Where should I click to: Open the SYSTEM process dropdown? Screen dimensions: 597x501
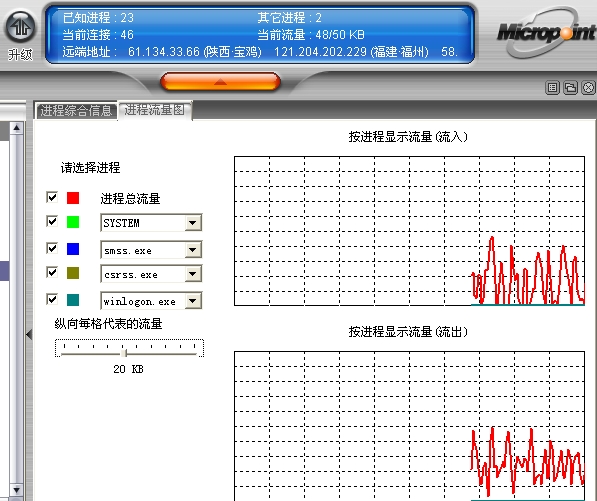[x=193, y=223]
